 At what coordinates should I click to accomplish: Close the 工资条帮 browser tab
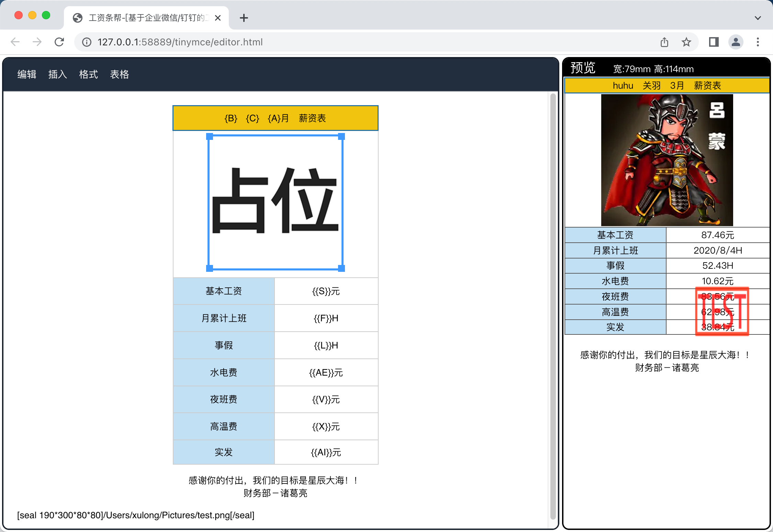click(x=218, y=18)
